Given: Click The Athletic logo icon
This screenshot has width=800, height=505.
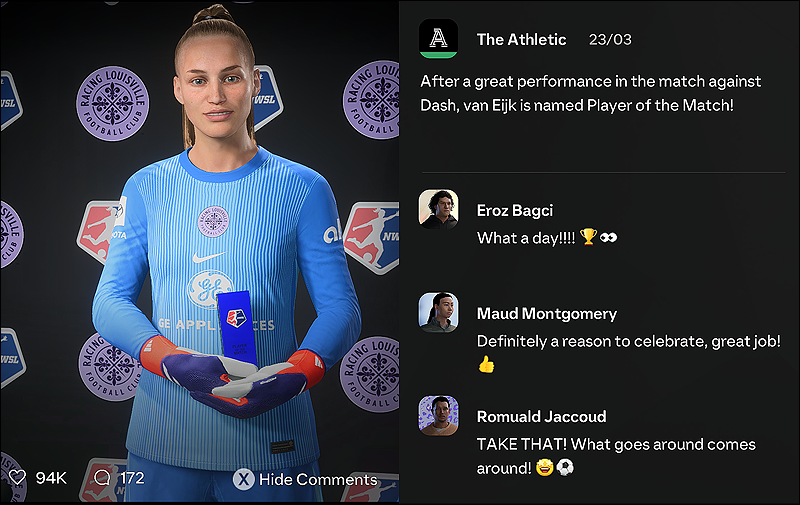Looking at the screenshot, I should (x=438, y=39).
